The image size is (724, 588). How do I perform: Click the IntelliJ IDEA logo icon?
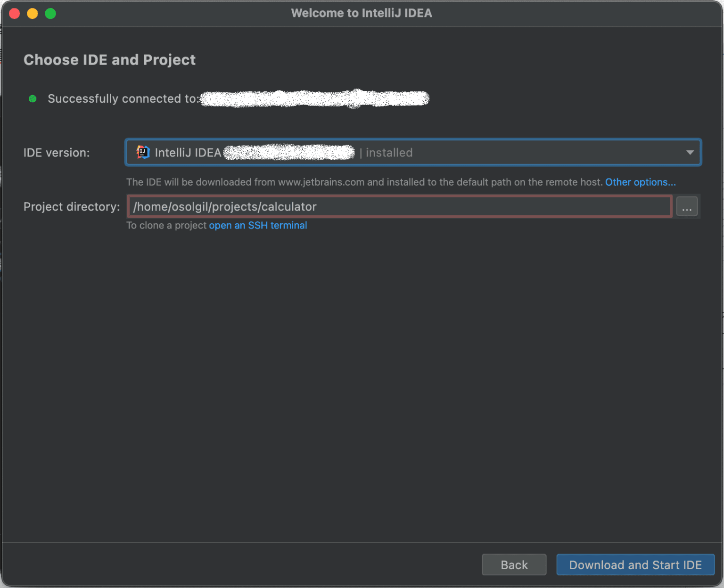[142, 152]
